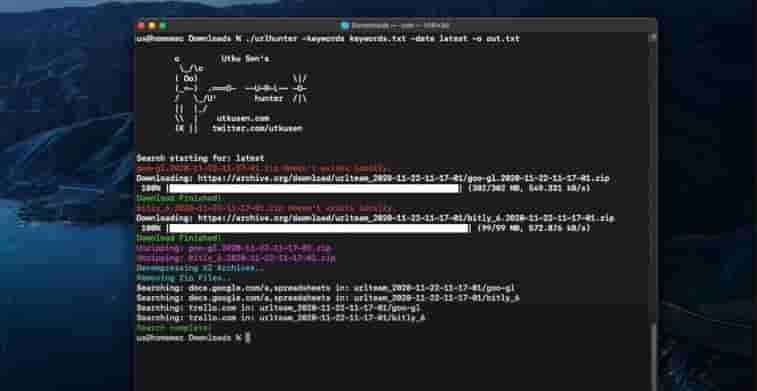Click the folder icon in the terminal title bar

click(344, 26)
